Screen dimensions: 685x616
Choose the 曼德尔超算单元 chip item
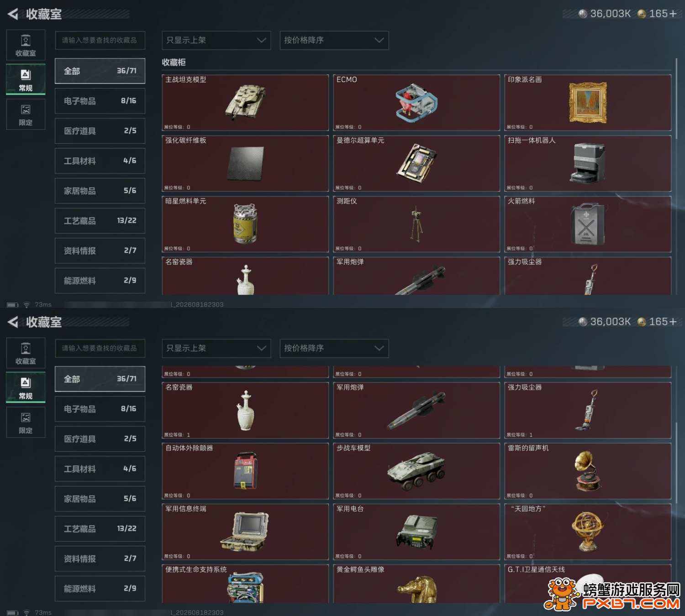(x=416, y=163)
